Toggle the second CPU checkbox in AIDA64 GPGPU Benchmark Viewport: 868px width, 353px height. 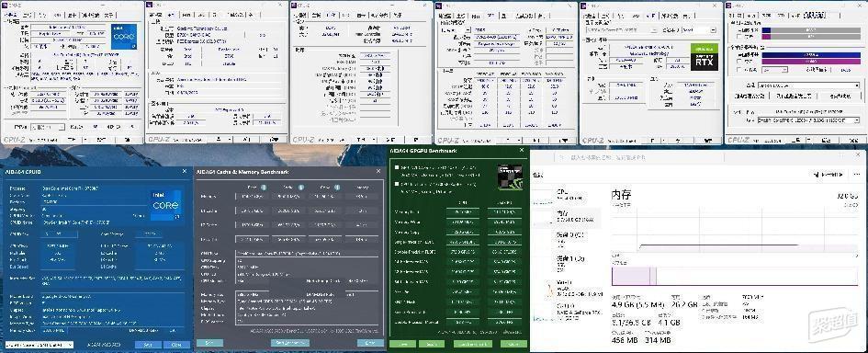[397, 184]
